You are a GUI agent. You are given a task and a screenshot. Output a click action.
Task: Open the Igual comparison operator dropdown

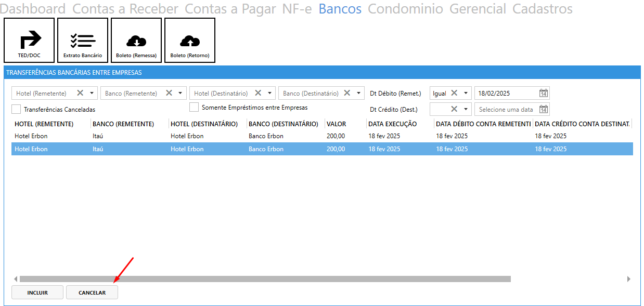pyautogui.click(x=466, y=94)
